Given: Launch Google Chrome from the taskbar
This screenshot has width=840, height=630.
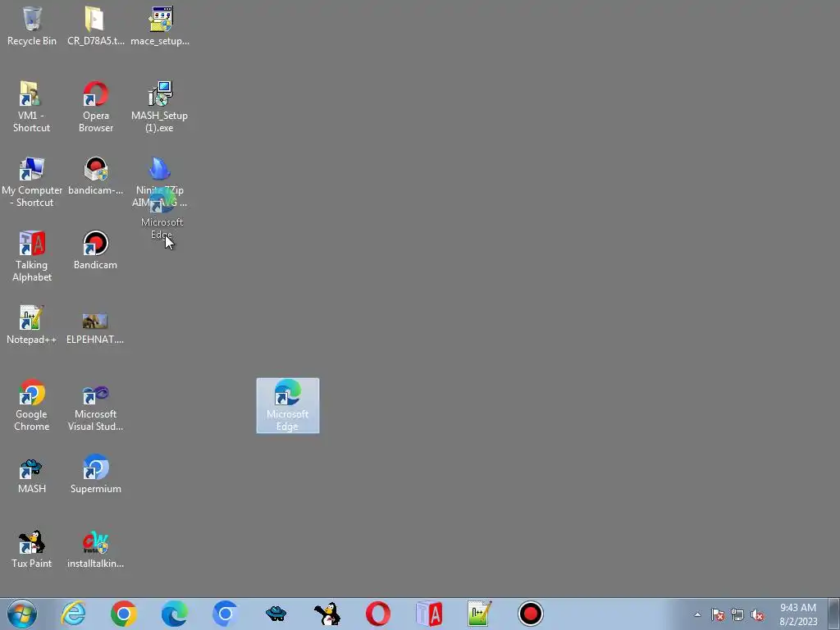Looking at the screenshot, I should [124, 614].
